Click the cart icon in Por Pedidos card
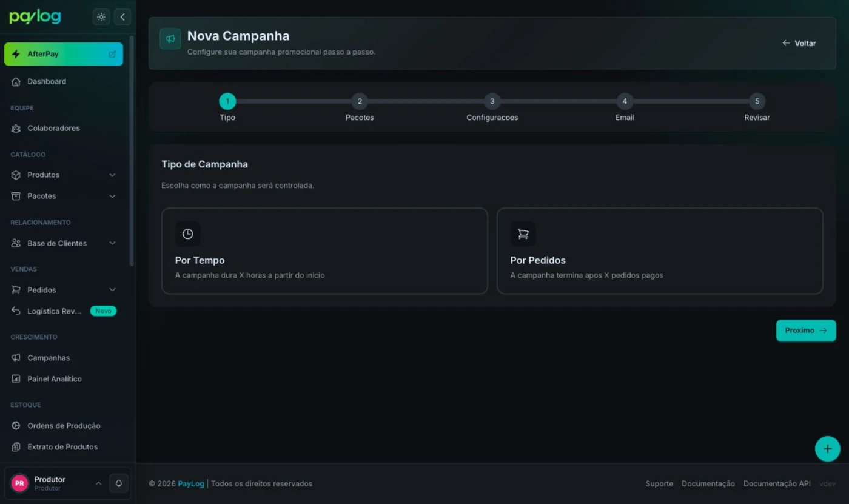 (523, 234)
